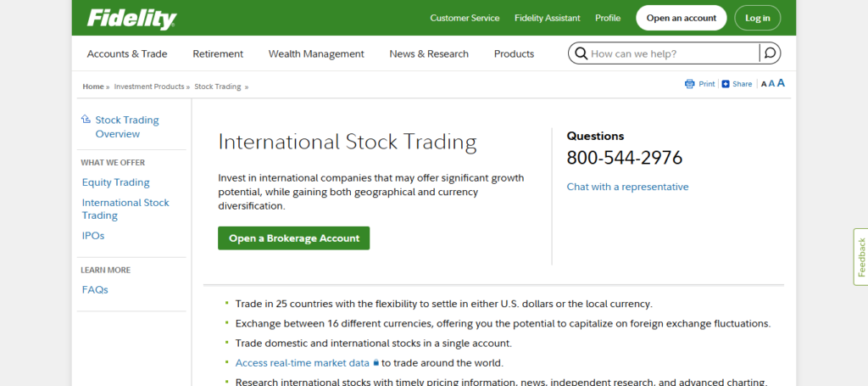This screenshot has width=868, height=386.
Task: Go to Customer Service
Action: coord(465,18)
